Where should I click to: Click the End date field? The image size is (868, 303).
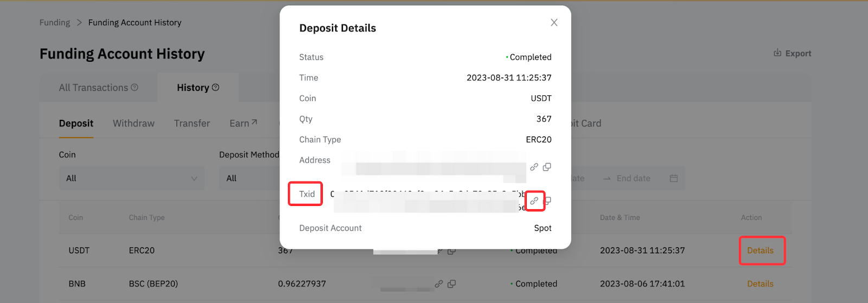click(633, 178)
